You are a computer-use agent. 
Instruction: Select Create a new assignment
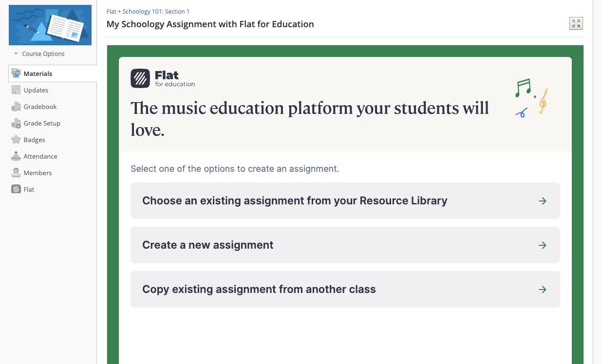(x=207, y=245)
